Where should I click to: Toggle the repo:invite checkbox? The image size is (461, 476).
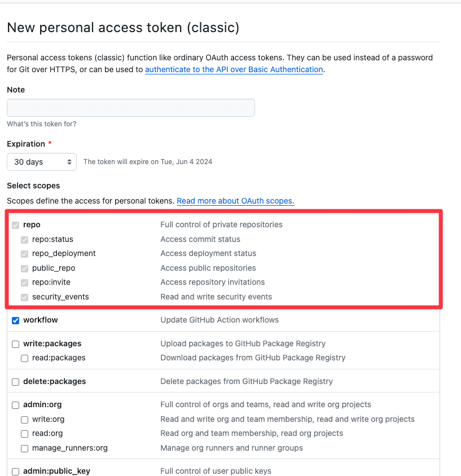25,283
